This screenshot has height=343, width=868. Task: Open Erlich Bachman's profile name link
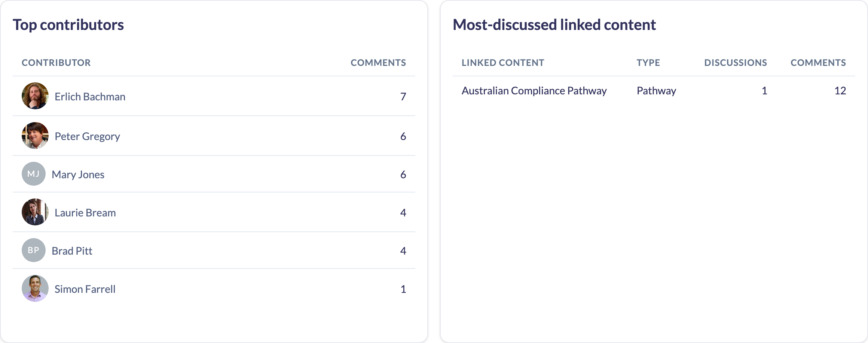(90, 97)
